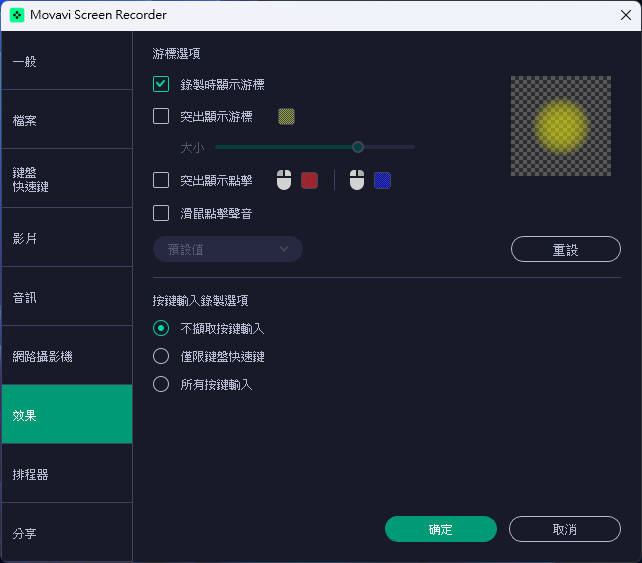The image size is (642, 563).
Task: Click the 重設 reset button
Action: (565, 249)
